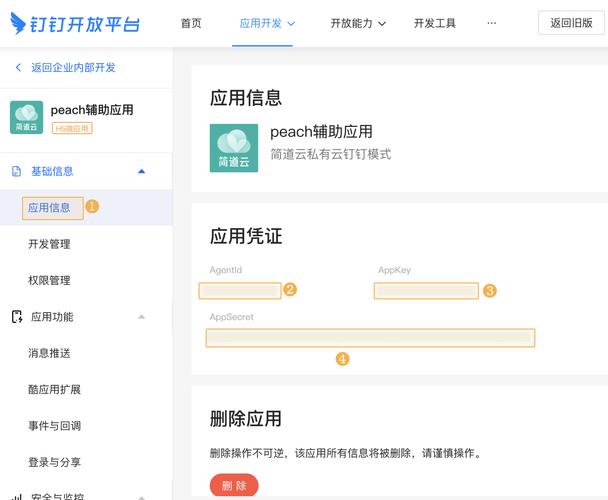The width and height of the screenshot is (608, 500).
Task: Open the 首页 nav item
Action: click(x=191, y=23)
